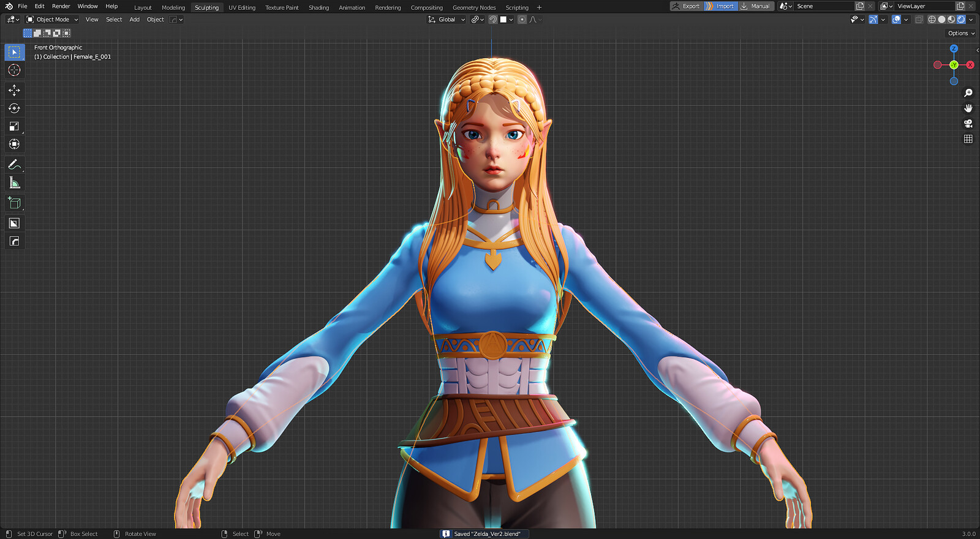The image size is (980, 539).
Task: Set select mode to intersect selection
Action: click(67, 33)
